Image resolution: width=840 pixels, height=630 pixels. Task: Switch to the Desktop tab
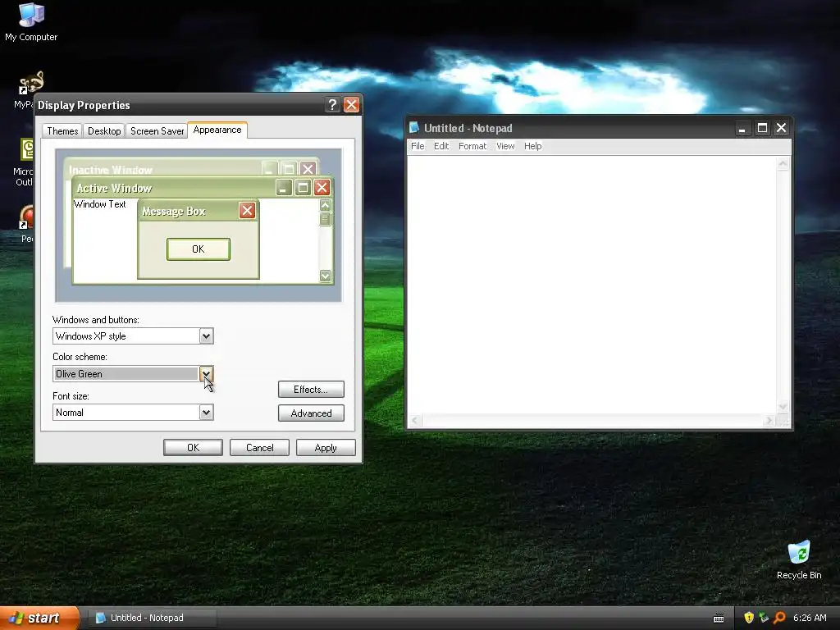pos(104,130)
